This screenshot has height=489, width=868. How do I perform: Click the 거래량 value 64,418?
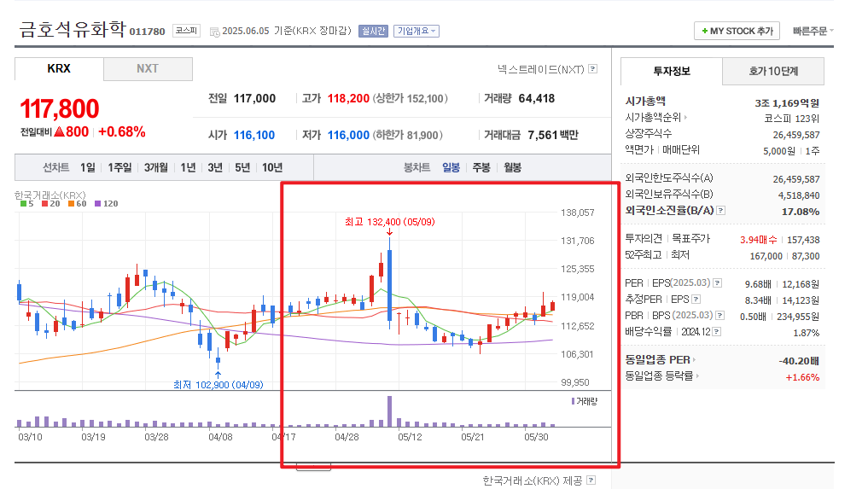point(536,99)
